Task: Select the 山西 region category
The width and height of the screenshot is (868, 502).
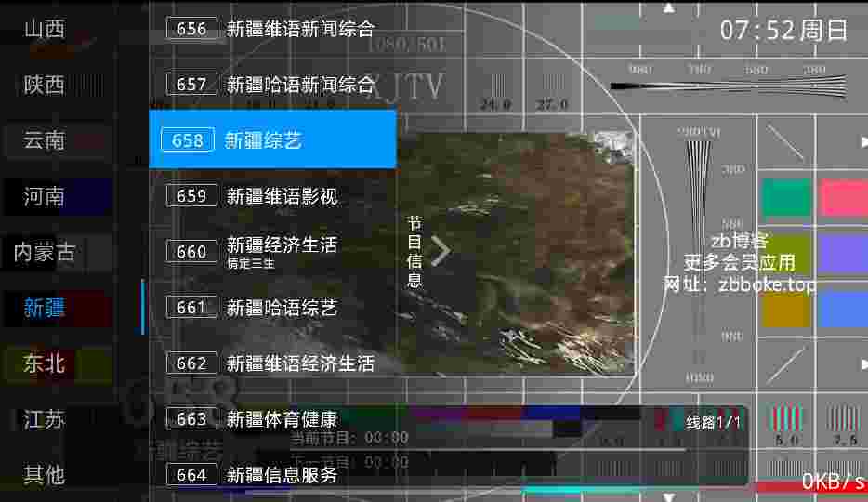Action: [x=45, y=29]
